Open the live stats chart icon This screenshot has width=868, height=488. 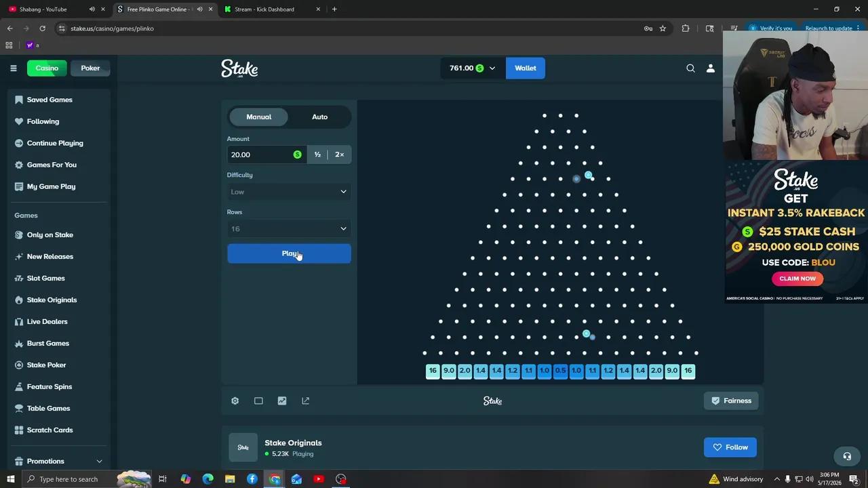point(282,401)
